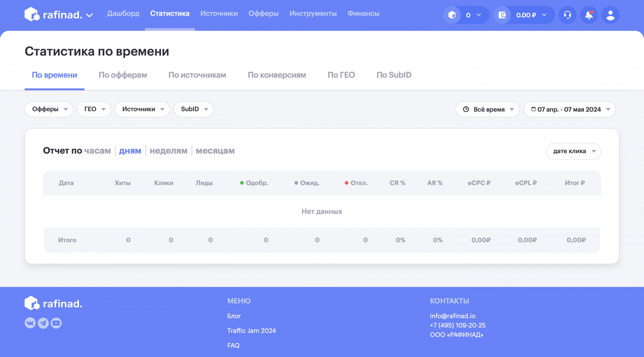Open the YouTube icon in footer
Image resolution: width=644 pixels, height=357 pixels.
(56, 323)
